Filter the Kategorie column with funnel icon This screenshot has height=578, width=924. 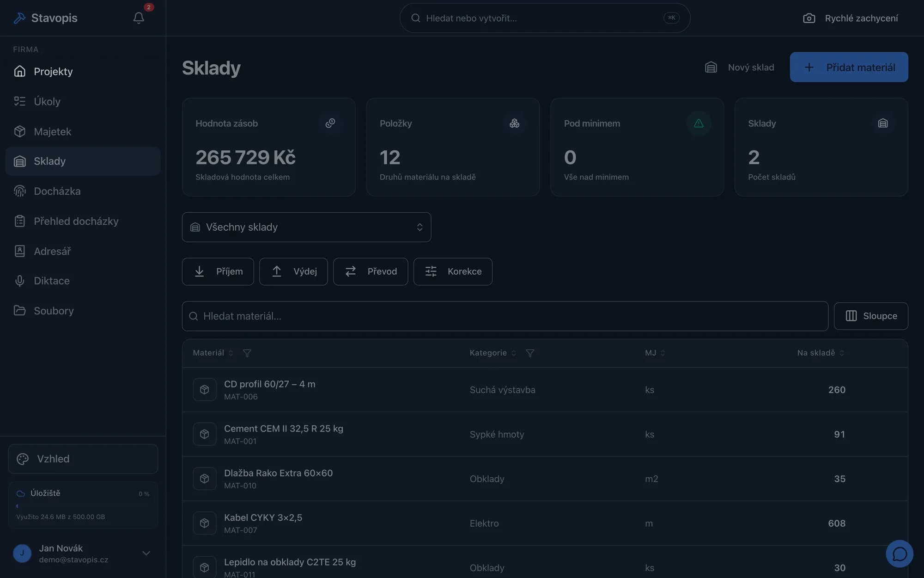click(530, 353)
